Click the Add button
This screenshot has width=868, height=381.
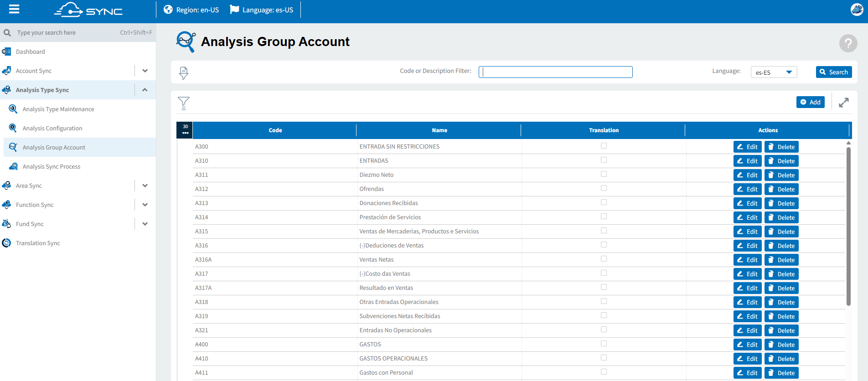810,102
